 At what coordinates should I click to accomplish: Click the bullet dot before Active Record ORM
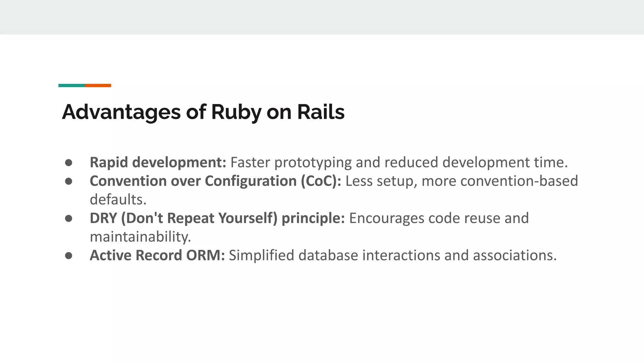click(69, 255)
